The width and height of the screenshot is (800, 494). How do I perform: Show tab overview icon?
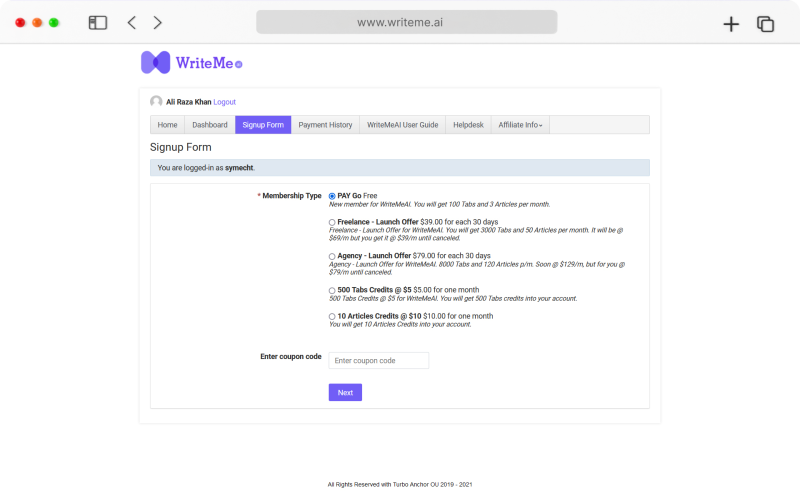[765, 23]
